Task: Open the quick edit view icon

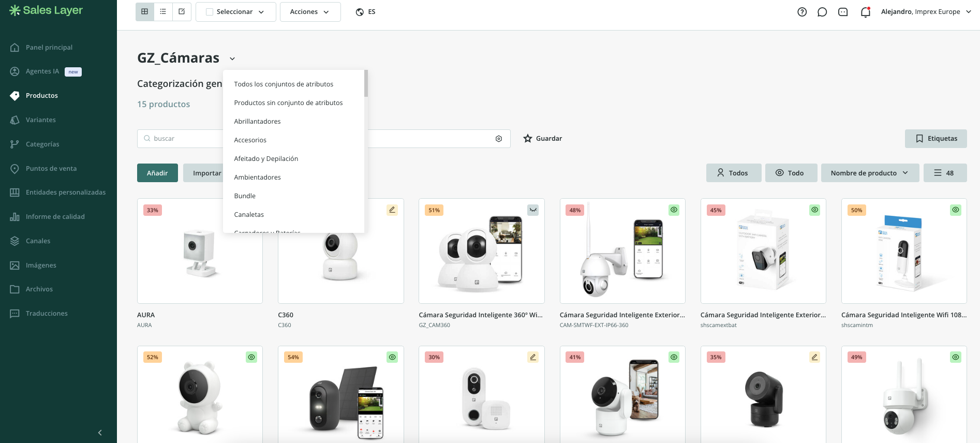Action: point(182,11)
